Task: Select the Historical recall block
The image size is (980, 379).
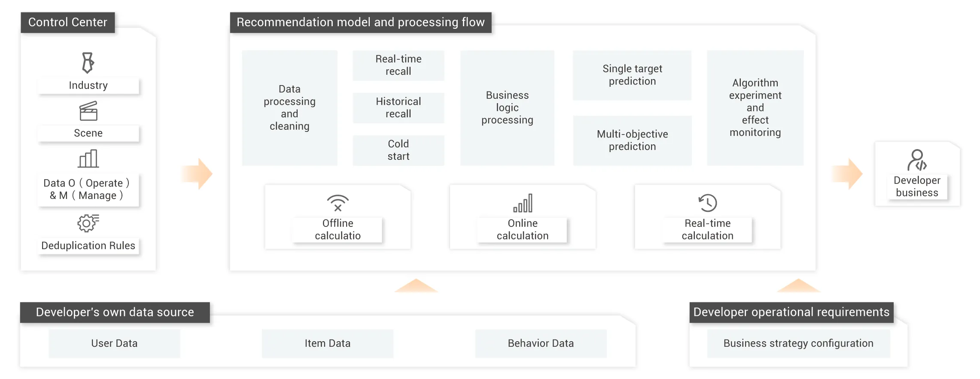Action: 399,108
